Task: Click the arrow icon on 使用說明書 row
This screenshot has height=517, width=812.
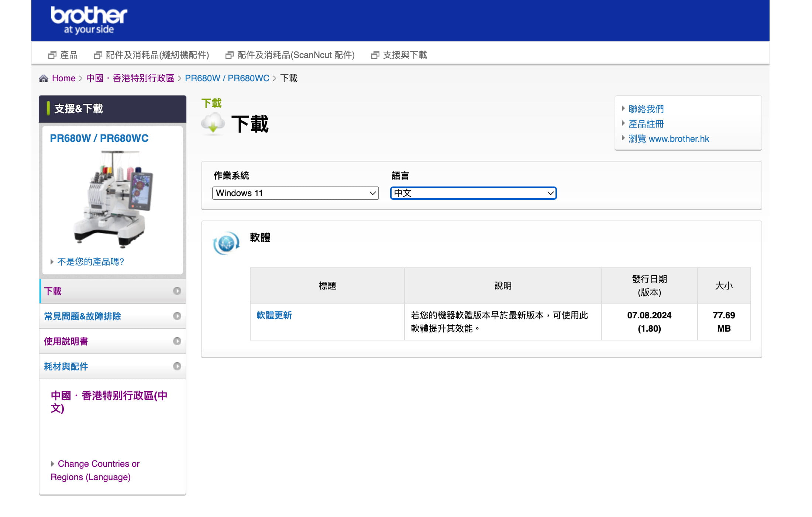Action: [x=177, y=341]
